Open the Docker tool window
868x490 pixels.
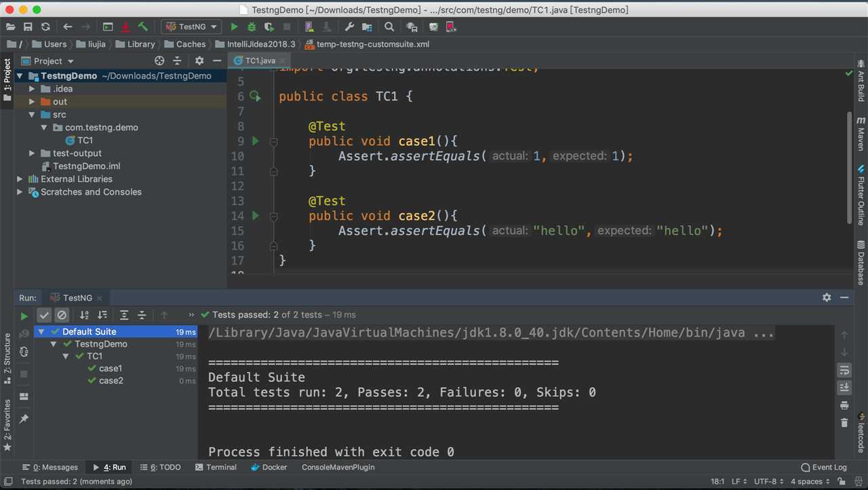pos(269,467)
